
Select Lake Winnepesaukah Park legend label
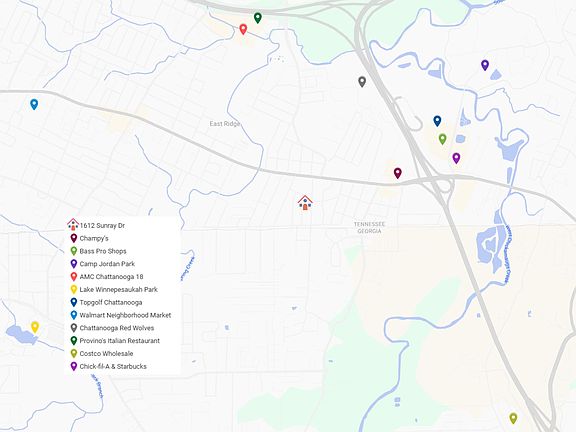[118, 289]
